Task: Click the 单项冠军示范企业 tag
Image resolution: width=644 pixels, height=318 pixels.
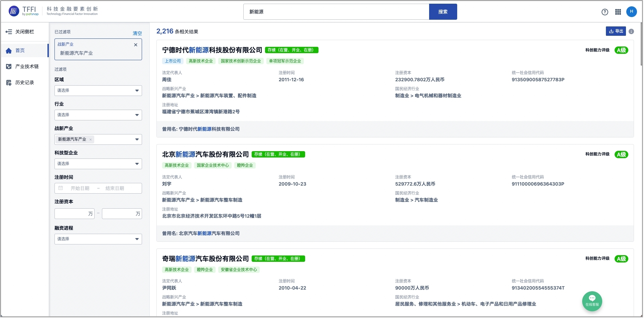Action: 285,61
